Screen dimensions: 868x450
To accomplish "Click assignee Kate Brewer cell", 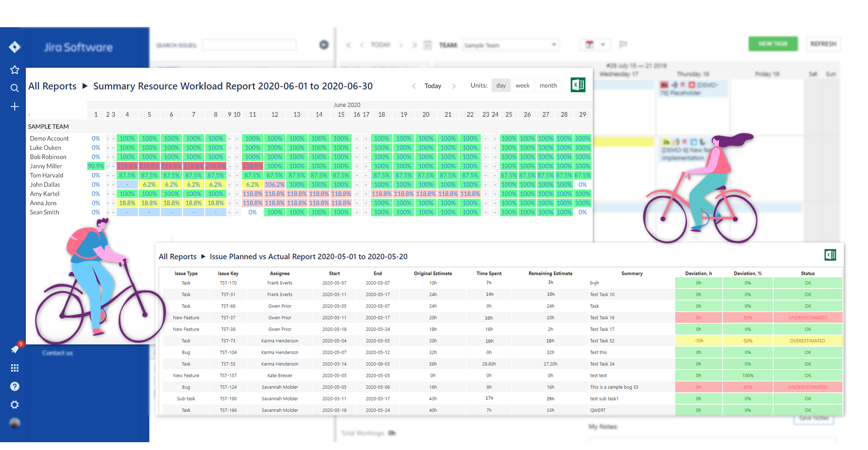I will 280,375.
